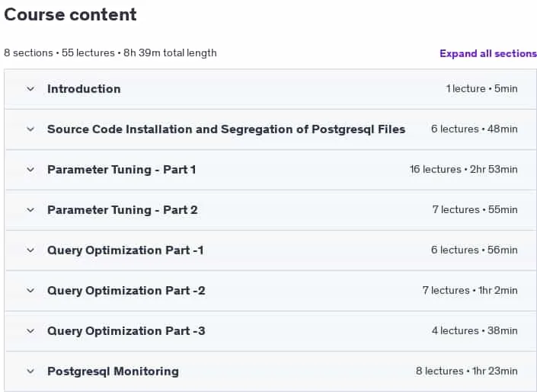Select Query Optimization Part -2 title
The image size is (537, 392).
point(126,291)
